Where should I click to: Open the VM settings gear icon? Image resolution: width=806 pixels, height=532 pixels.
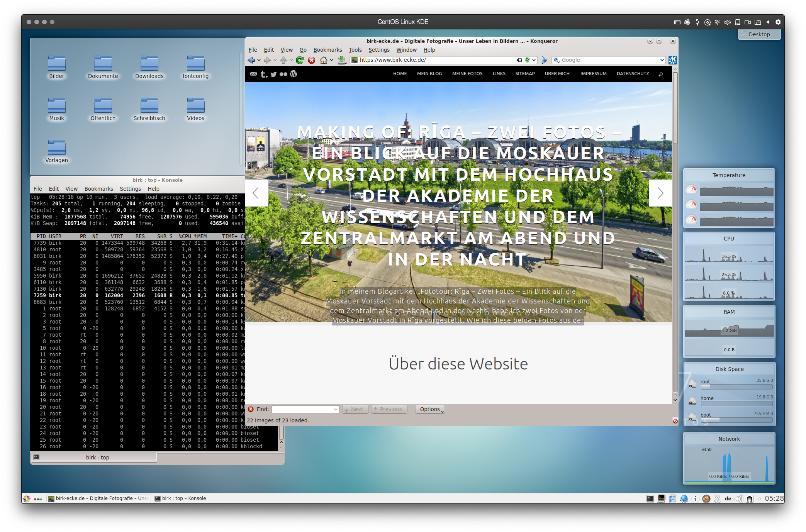coord(778,22)
